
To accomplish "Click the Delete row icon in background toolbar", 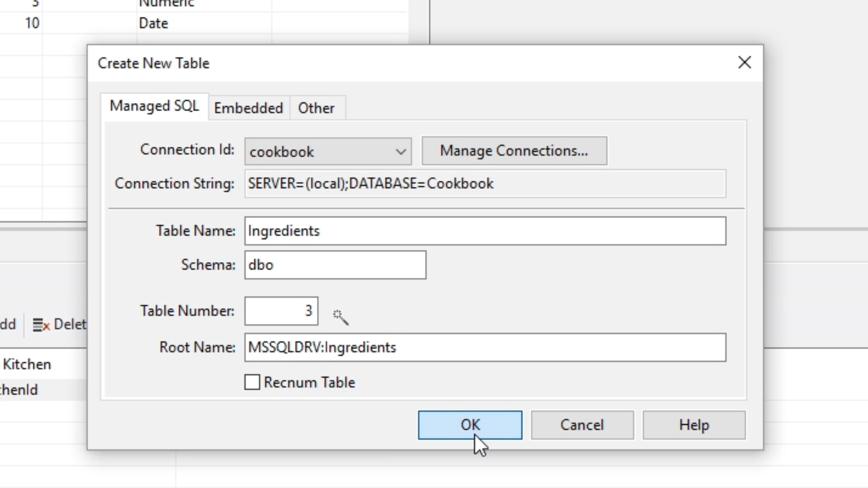I will [42, 324].
